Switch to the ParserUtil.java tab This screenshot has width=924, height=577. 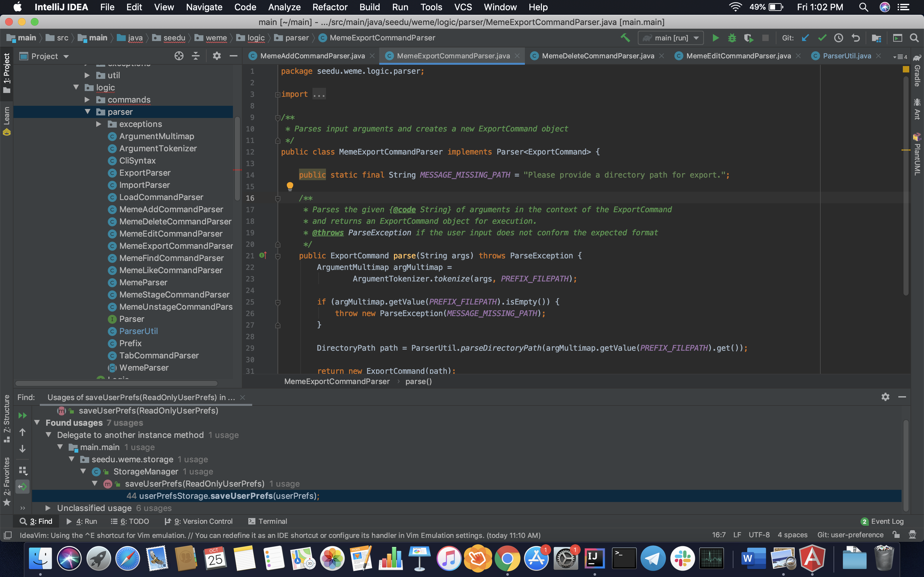coord(846,56)
